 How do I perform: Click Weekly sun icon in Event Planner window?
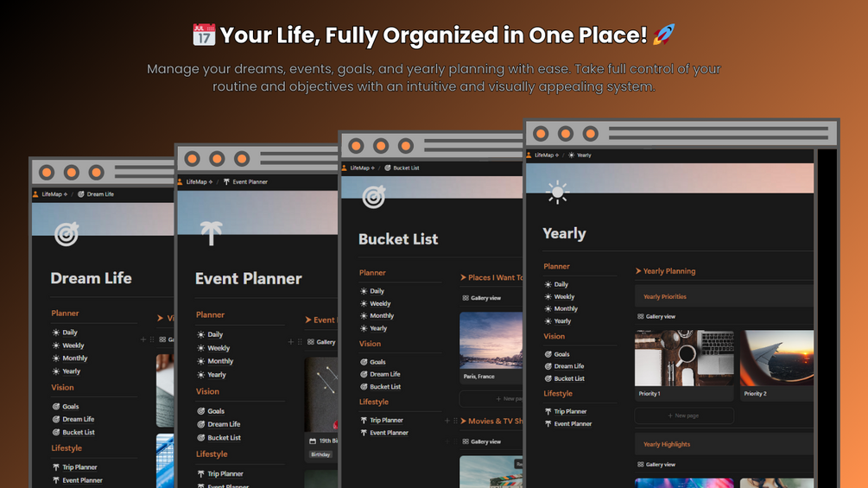tap(201, 348)
